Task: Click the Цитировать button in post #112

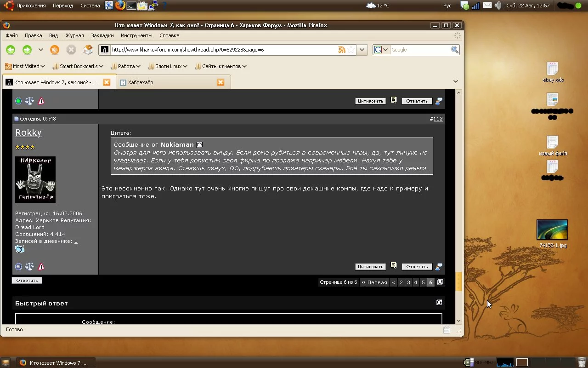Action: (x=370, y=266)
